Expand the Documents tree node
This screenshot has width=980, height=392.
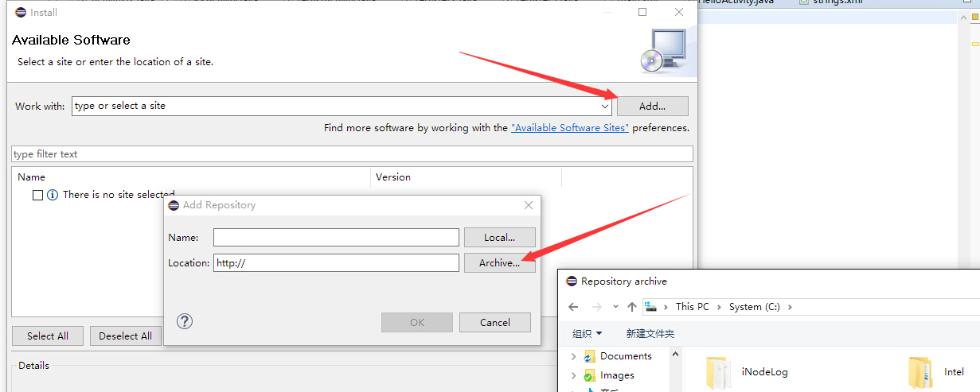(x=573, y=356)
